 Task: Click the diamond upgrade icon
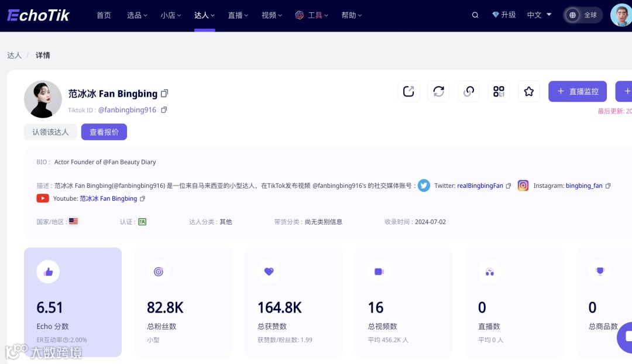496,15
